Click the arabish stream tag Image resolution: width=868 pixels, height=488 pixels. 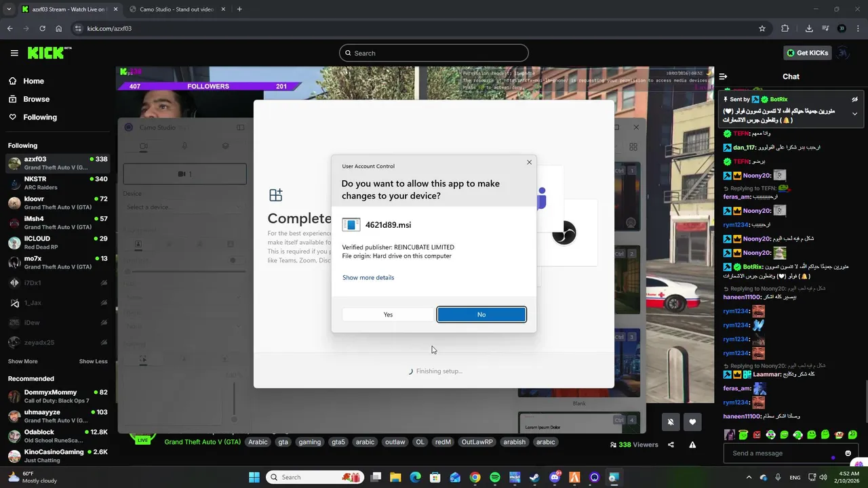point(514,442)
